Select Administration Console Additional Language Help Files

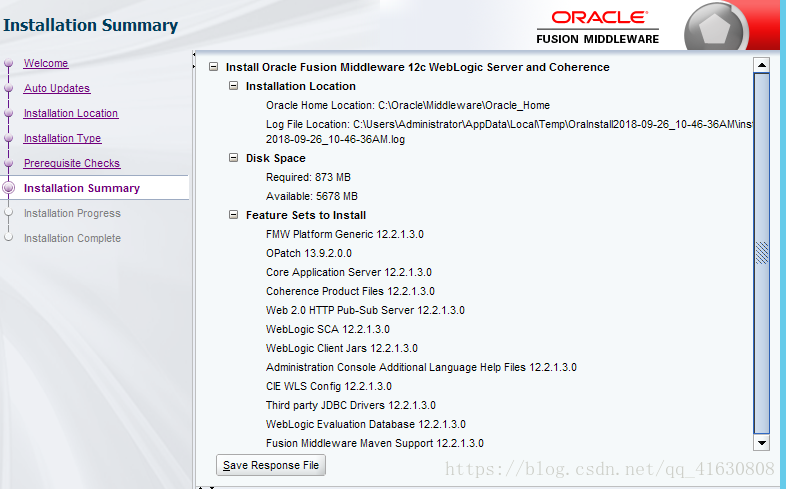click(x=422, y=367)
